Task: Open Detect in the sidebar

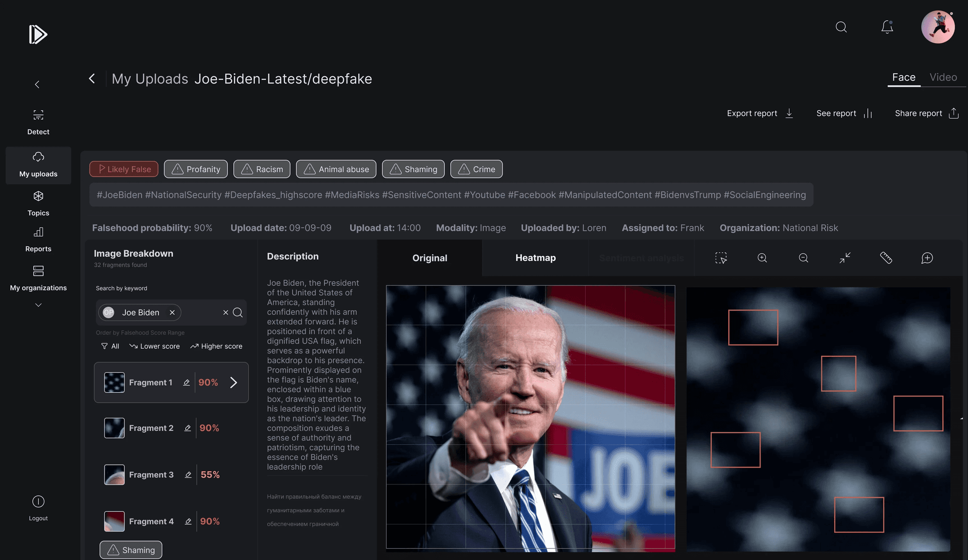Action: [x=38, y=122]
